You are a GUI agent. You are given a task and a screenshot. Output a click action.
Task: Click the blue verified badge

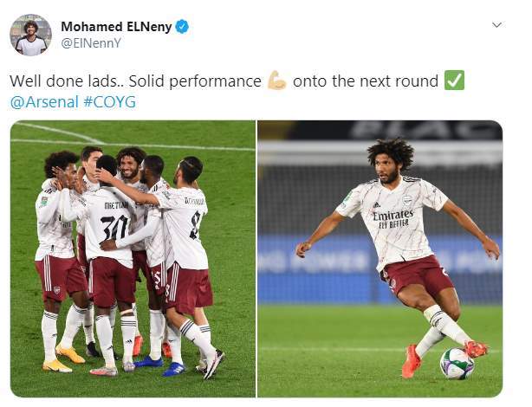[182, 27]
